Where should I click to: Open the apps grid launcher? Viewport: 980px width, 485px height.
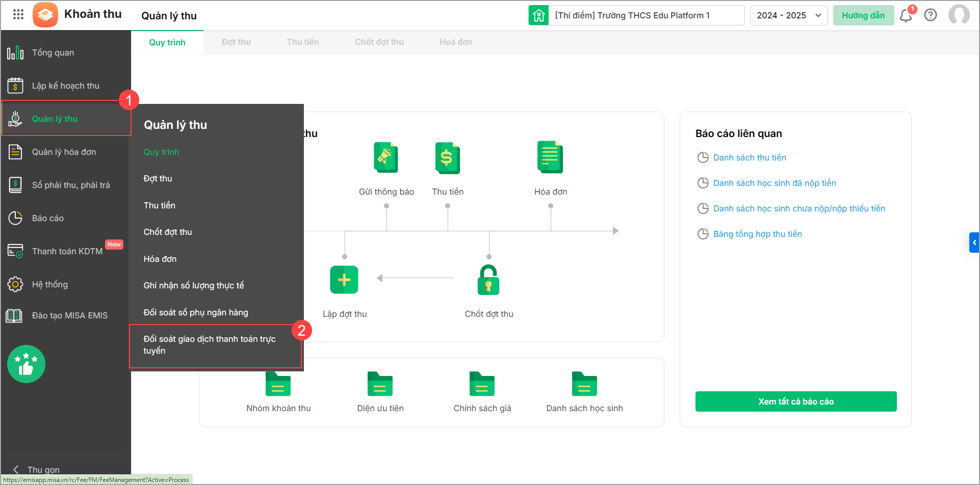pyautogui.click(x=18, y=14)
